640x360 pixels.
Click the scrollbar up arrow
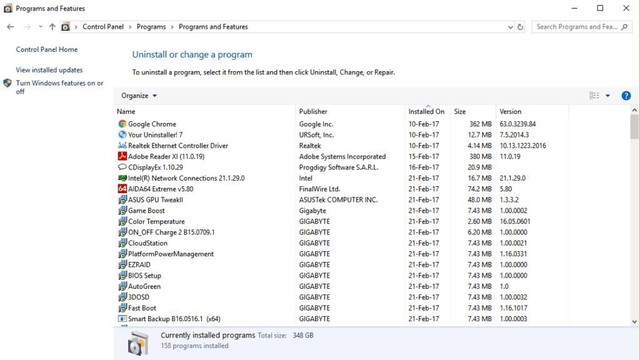[x=634, y=110]
